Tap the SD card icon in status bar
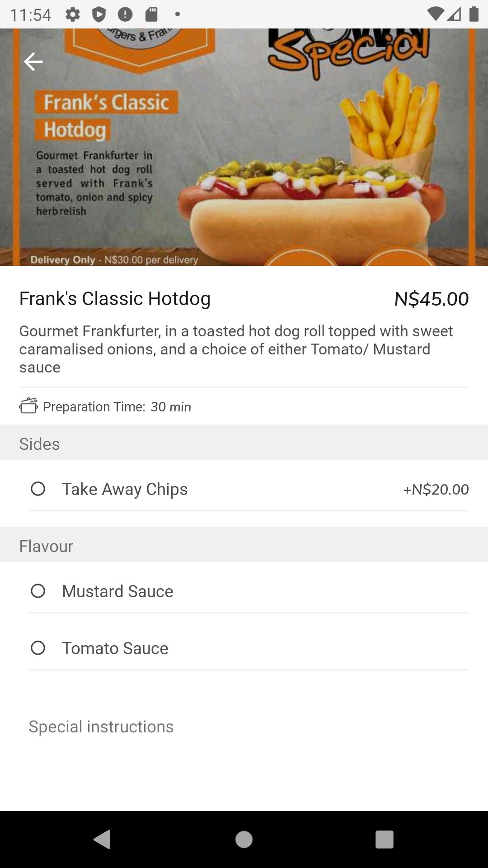This screenshot has width=488, height=868. pos(151,14)
